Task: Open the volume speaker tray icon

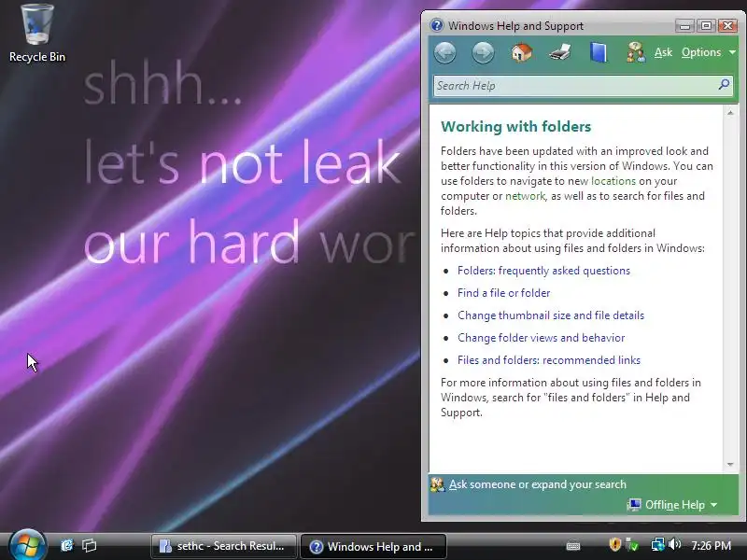Action: coord(674,544)
